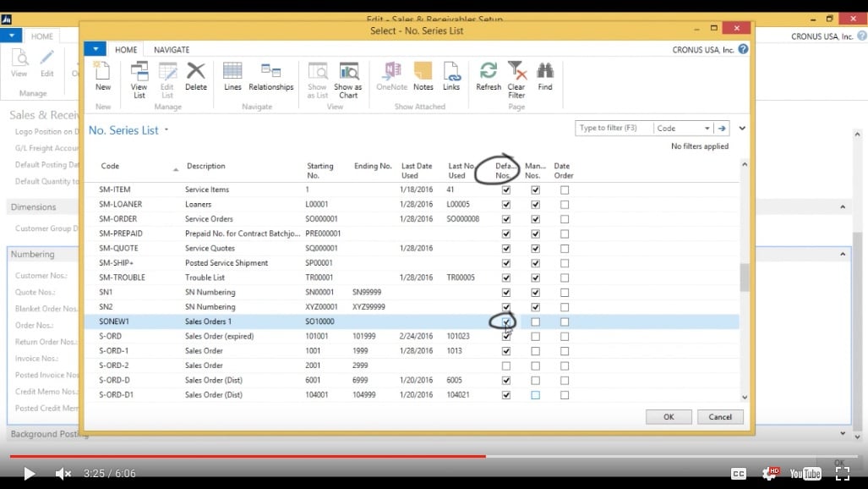Image resolution: width=868 pixels, height=489 pixels.
Task: Toggle Manual Nos. checkbox for S-ORD-D1
Action: point(535,395)
